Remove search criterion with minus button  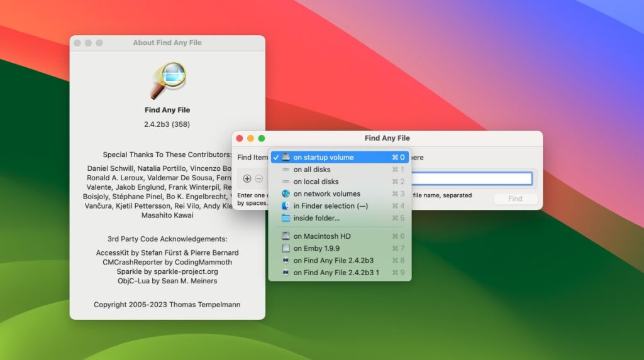click(x=258, y=178)
